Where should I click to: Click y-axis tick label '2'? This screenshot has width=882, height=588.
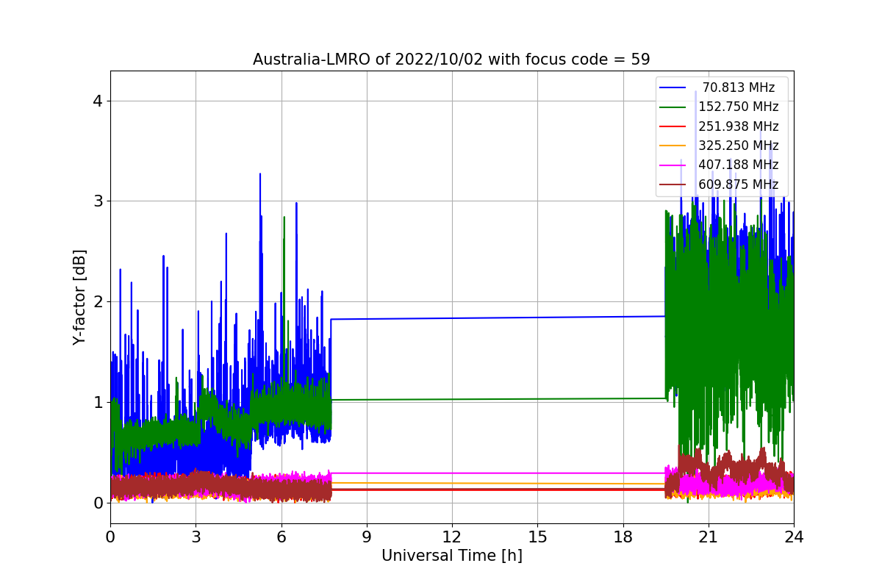[98, 301]
